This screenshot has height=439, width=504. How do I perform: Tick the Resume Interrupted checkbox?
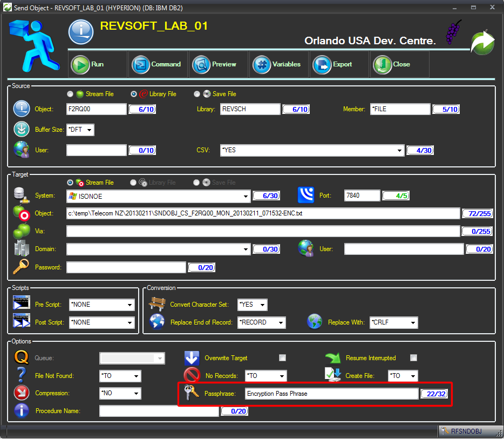tap(413, 358)
